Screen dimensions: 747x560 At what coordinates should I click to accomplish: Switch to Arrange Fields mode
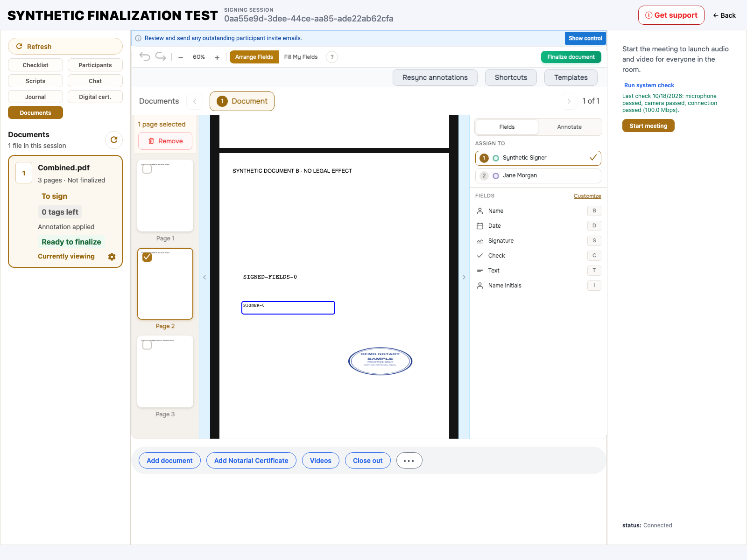[254, 57]
